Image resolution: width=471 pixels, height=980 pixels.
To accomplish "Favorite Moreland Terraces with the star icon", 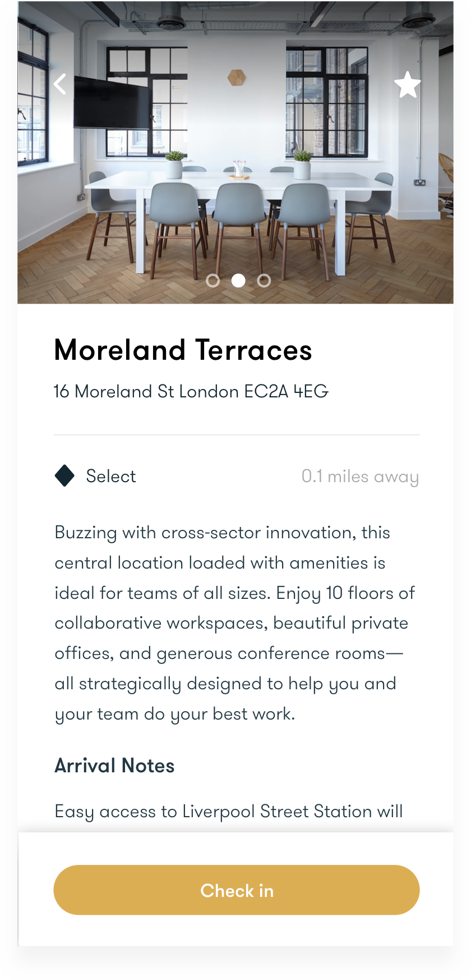I will (407, 85).
